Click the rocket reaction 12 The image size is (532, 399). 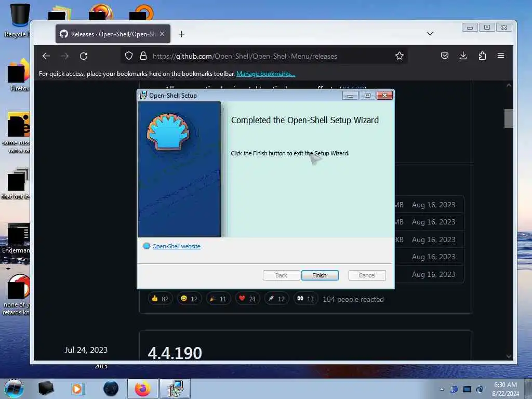(276, 299)
